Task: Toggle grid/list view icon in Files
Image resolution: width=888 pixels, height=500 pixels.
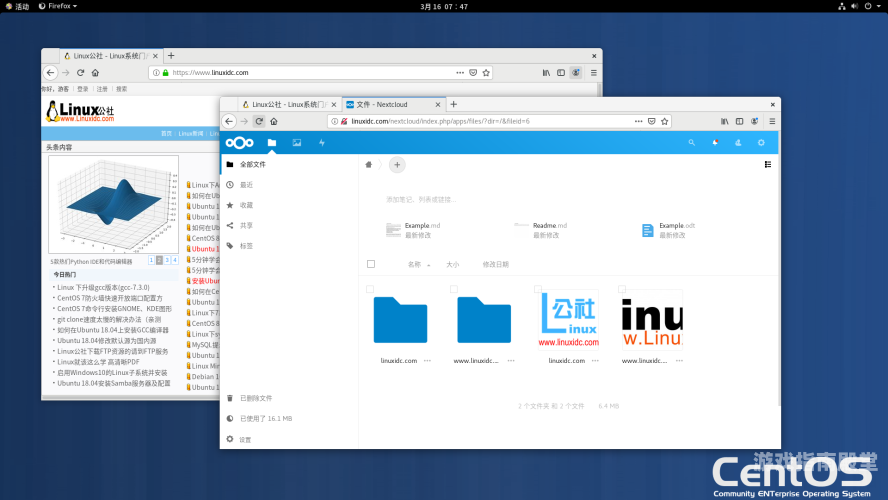Action: point(768,164)
